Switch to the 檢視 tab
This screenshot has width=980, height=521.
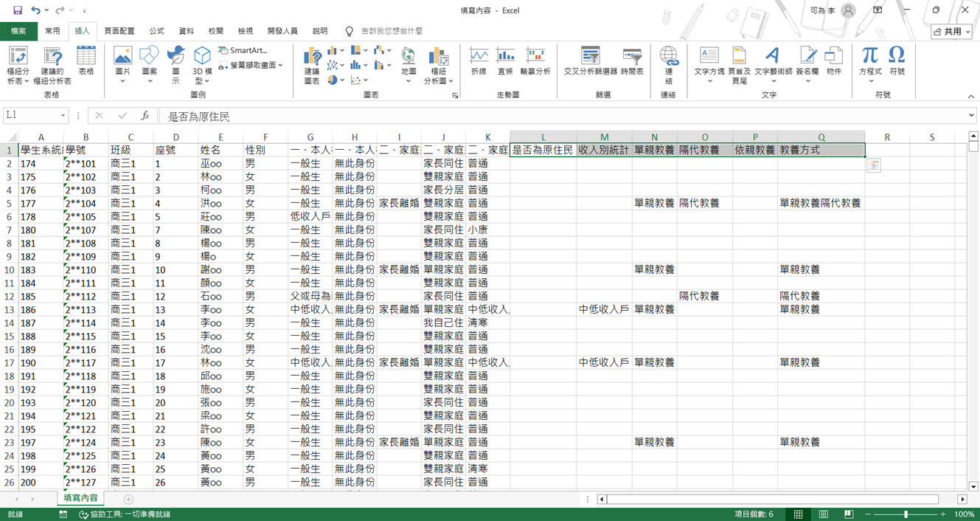[x=246, y=31]
